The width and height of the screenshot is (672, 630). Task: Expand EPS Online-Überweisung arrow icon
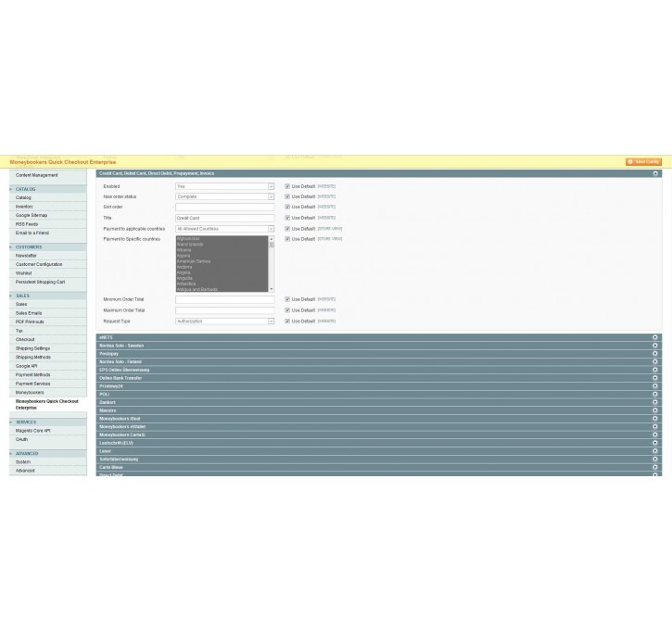pos(655,370)
